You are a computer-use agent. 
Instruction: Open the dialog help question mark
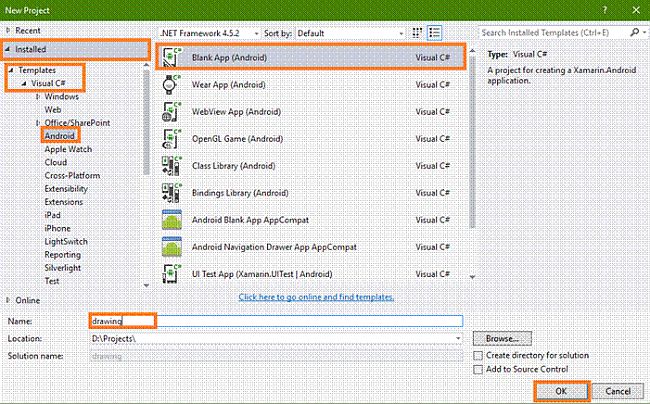pos(605,10)
